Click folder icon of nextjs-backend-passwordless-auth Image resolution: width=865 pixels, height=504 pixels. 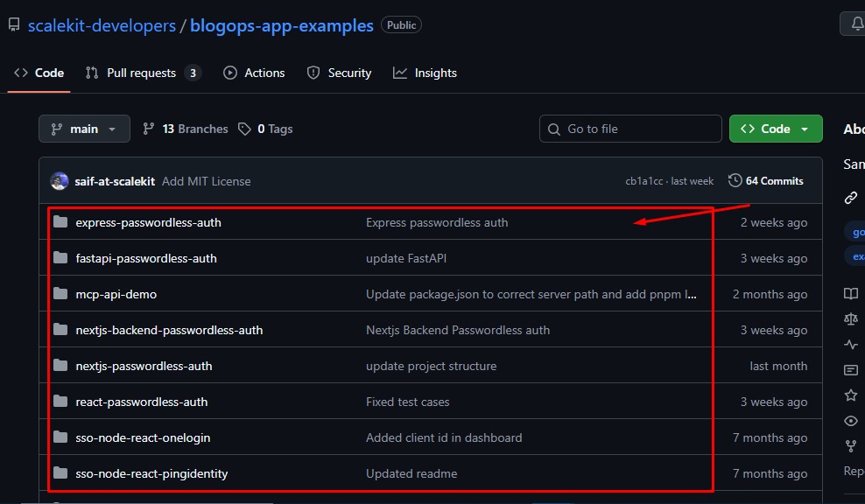pos(60,329)
